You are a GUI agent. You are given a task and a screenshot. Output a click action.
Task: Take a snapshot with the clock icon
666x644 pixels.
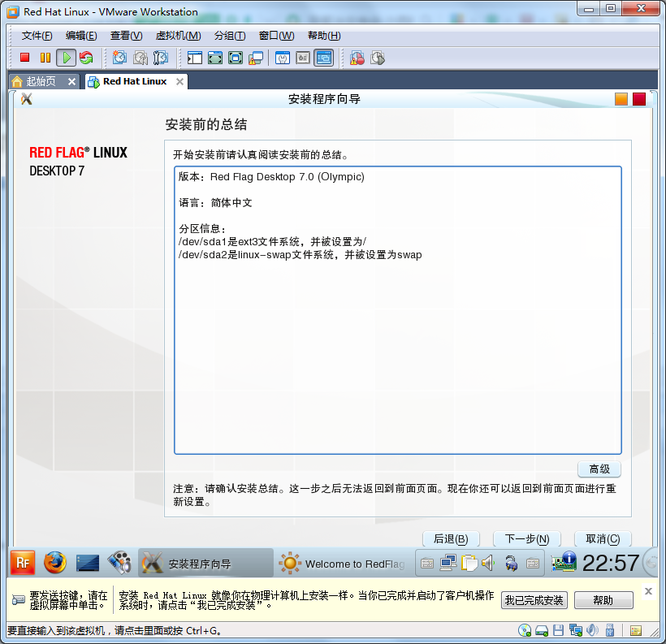click(119, 58)
